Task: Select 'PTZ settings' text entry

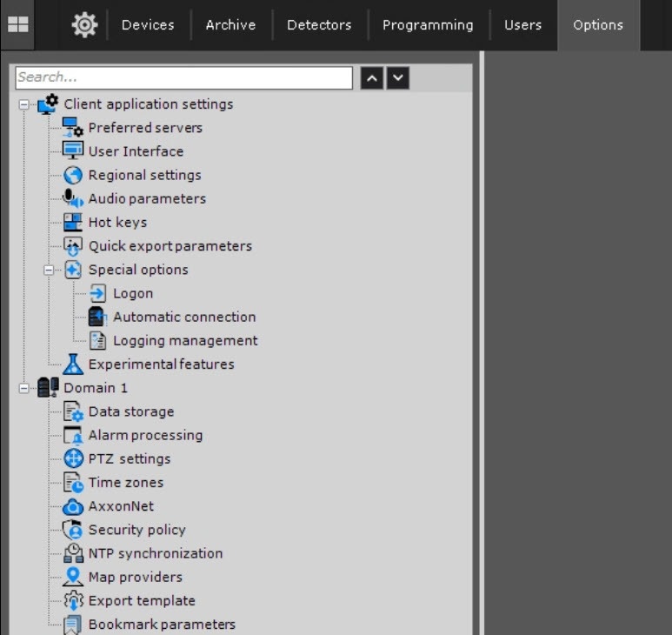Action: (130, 459)
